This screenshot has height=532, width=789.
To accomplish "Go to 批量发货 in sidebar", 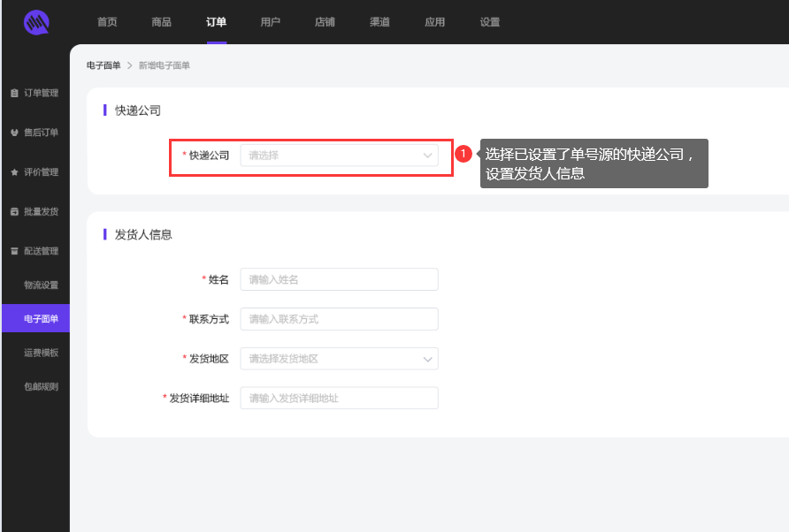I will tap(42, 212).
